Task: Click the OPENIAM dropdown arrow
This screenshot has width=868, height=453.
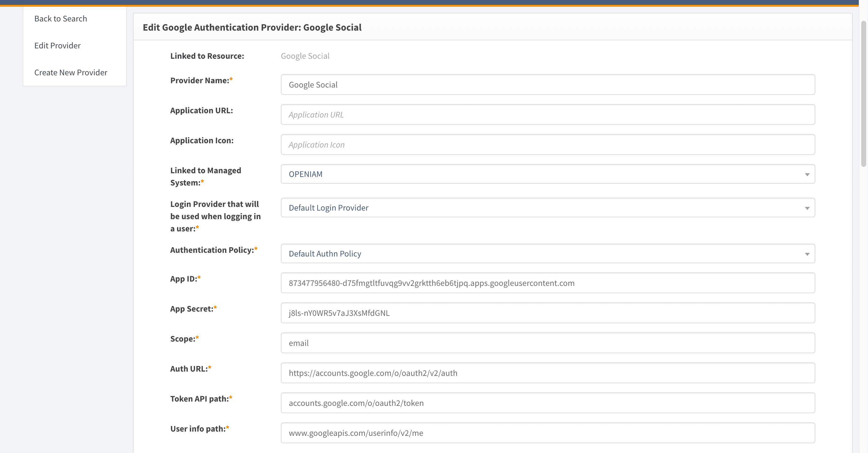Action: 807,174
